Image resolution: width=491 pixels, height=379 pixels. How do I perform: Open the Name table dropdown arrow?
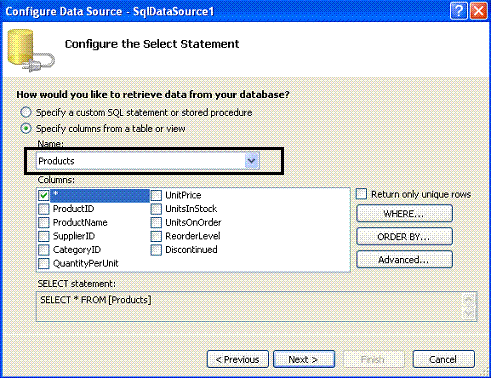point(252,161)
